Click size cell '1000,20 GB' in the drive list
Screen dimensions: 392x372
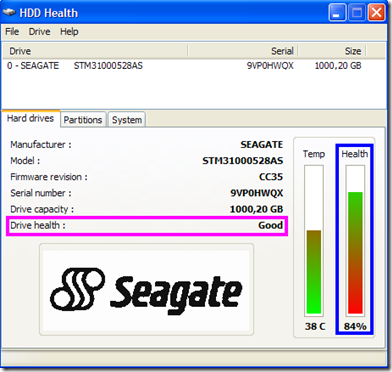(338, 66)
